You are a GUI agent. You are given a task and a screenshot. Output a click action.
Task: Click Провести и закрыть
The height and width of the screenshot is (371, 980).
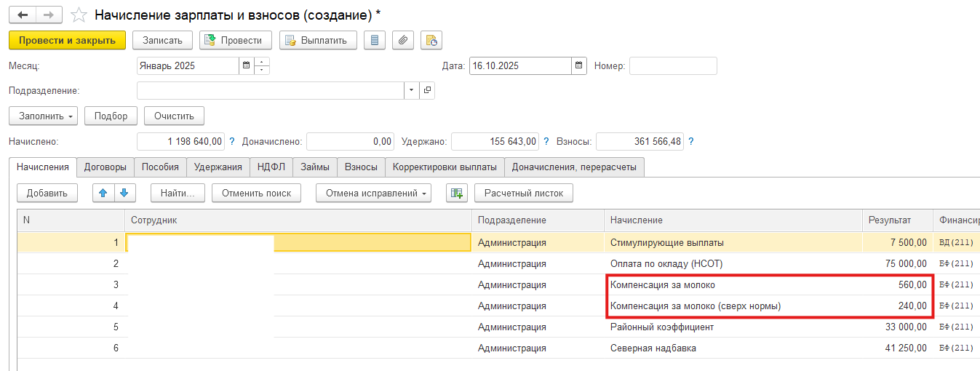[x=67, y=40]
